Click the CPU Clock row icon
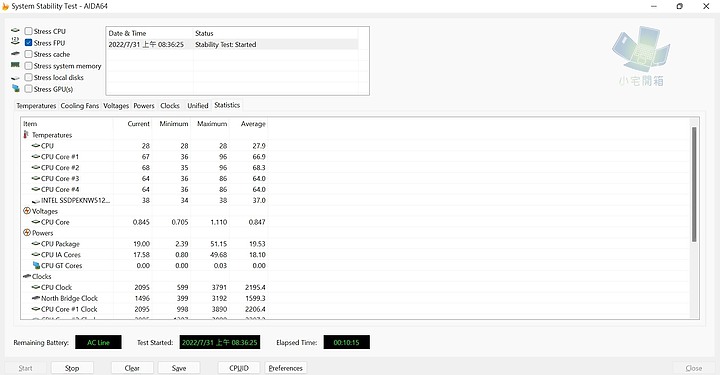 coord(36,287)
